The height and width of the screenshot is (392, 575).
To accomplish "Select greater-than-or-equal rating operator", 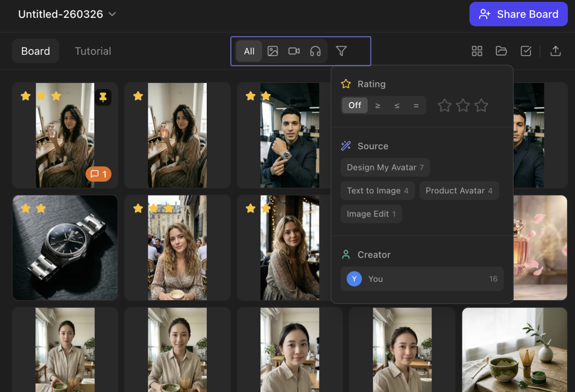I will 378,105.
